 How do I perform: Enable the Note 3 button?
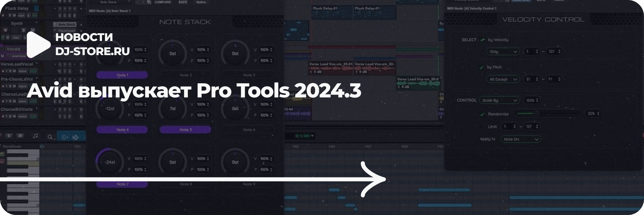point(249,75)
